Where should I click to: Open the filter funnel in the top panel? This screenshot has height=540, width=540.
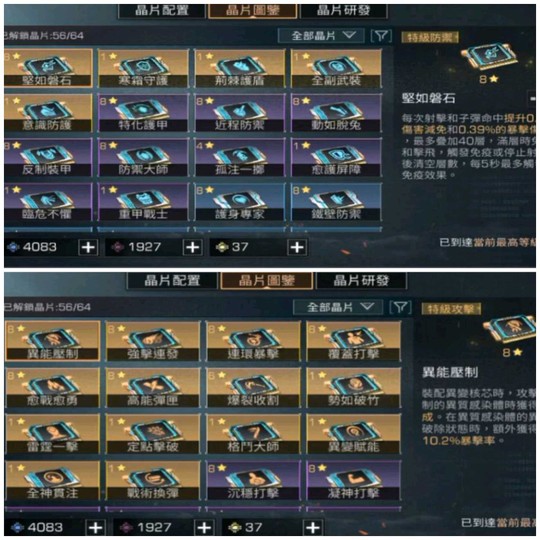[381, 35]
